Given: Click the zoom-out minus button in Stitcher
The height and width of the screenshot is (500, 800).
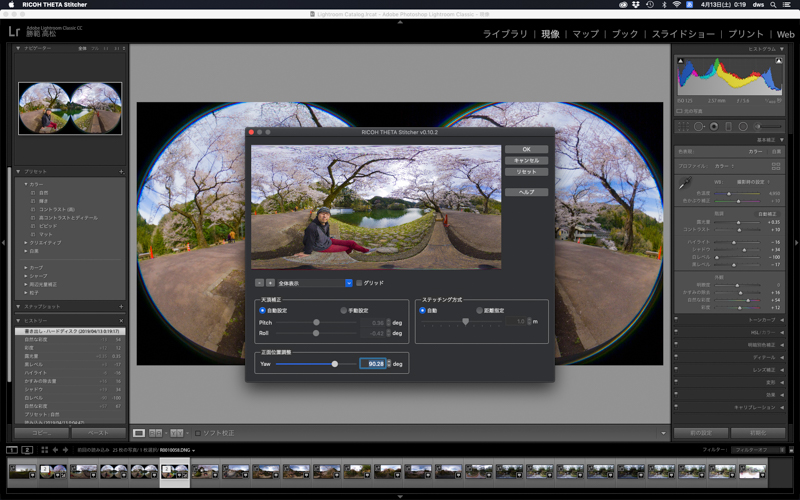Looking at the screenshot, I should (259, 283).
